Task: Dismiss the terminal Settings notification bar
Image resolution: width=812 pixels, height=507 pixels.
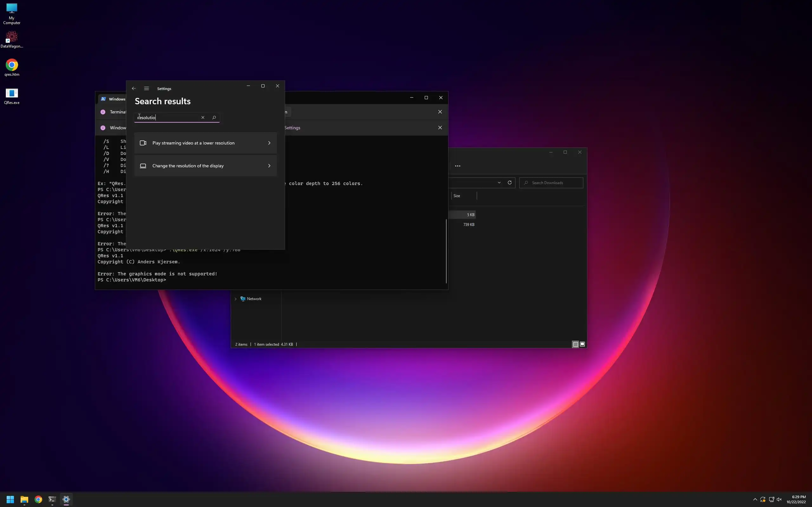Action: pyautogui.click(x=440, y=128)
